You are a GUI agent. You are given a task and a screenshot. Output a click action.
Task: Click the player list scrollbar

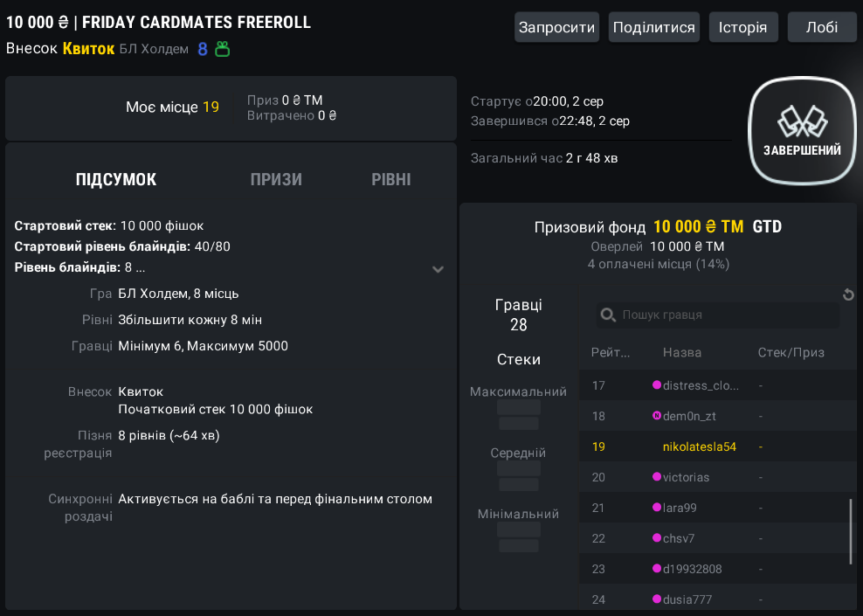pyautogui.click(x=851, y=532)
